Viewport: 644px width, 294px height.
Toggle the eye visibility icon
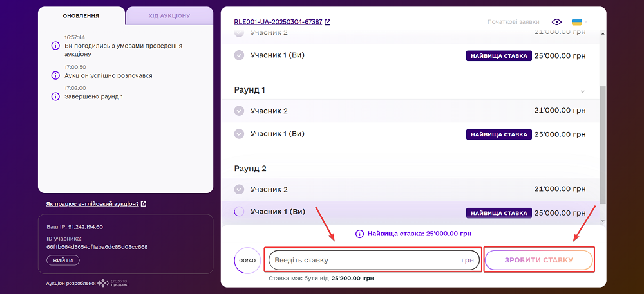[x=557, y=22]
